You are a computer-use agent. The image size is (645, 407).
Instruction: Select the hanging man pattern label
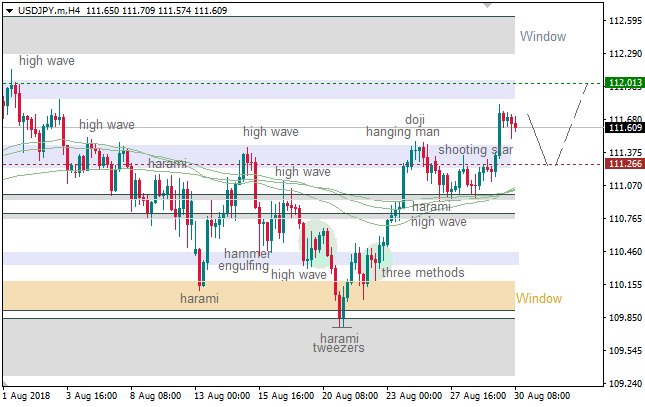click(402, 132)
